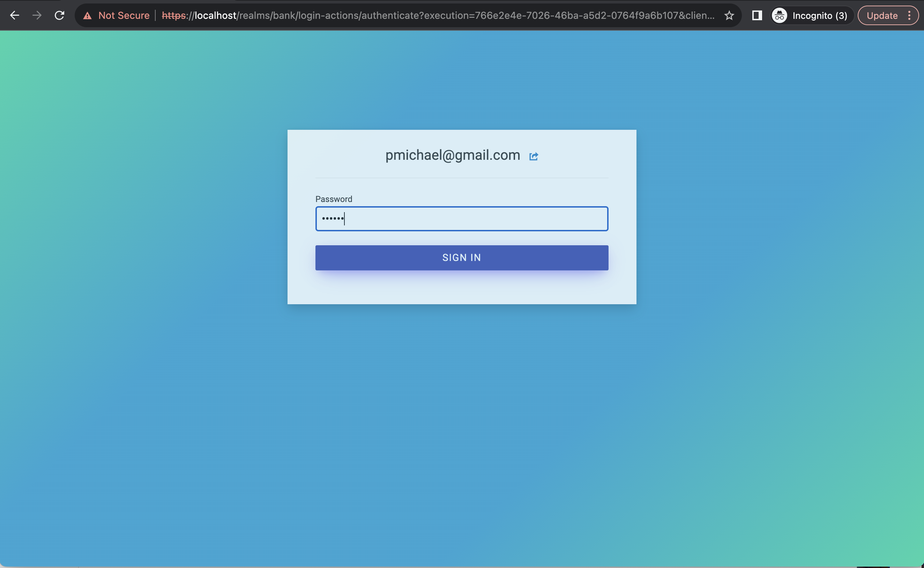Focus the Password input field
Viewport: 924px width, 568px height.
(462, 219)
